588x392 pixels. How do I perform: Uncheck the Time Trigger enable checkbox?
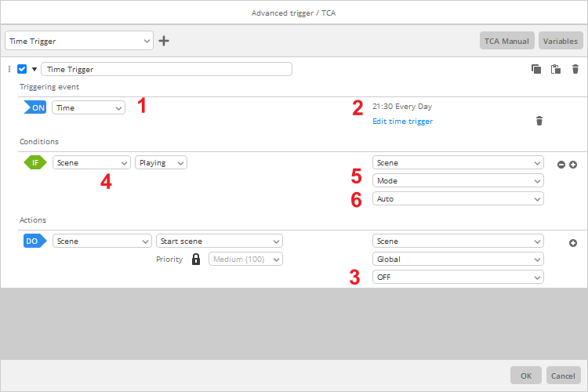[x=22, y=69]
